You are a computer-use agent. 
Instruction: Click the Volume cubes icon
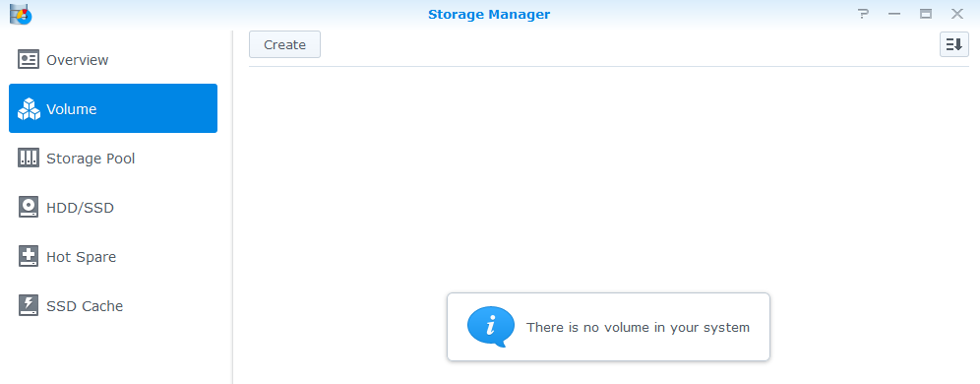pyautogui.click(x=29, y=109)
